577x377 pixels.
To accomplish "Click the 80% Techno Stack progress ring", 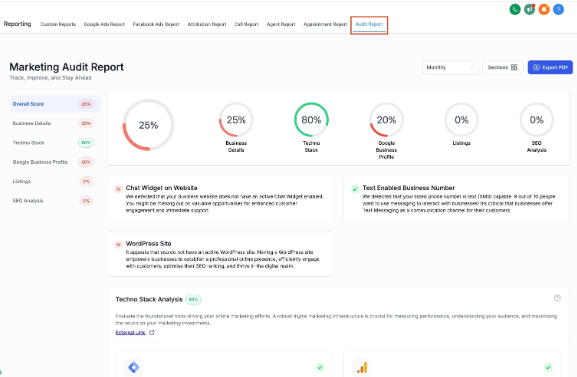I will 311,120.
